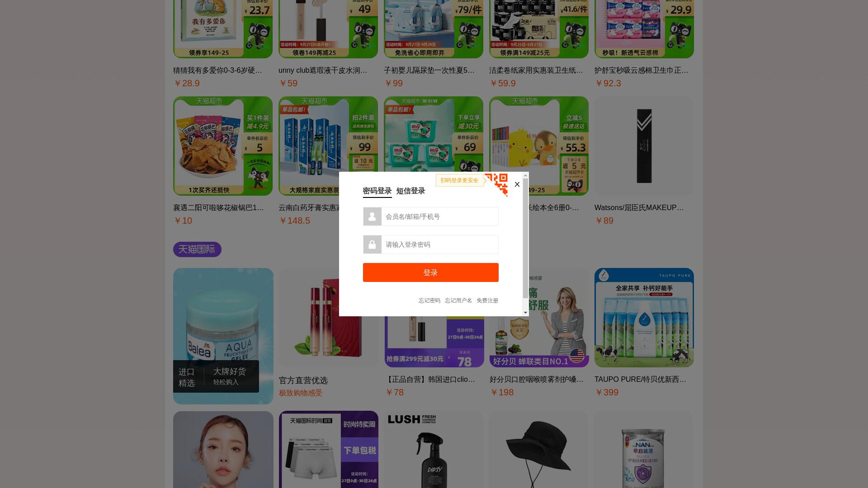The height and width of the screenshot is (488, 868).
Task: Click the user avatar icon beside username field
Action: pos(372,216)
